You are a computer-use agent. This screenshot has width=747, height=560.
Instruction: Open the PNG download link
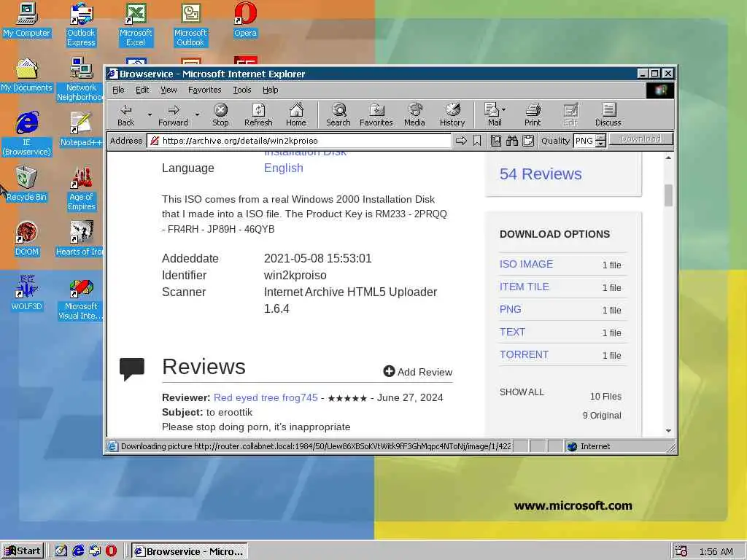click(x=510, y=309)
